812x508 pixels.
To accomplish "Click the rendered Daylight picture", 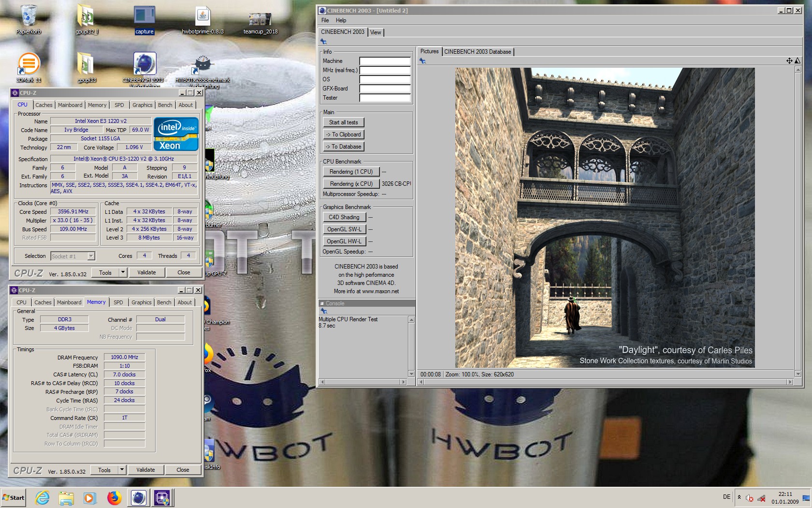I will [x=605, y=218].
